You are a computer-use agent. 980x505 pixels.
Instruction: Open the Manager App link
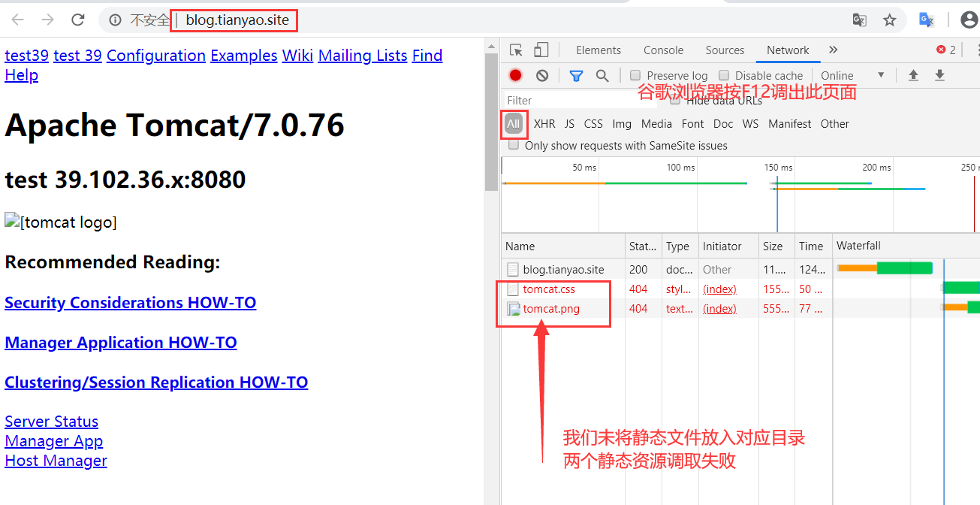[x=53, y=441]
